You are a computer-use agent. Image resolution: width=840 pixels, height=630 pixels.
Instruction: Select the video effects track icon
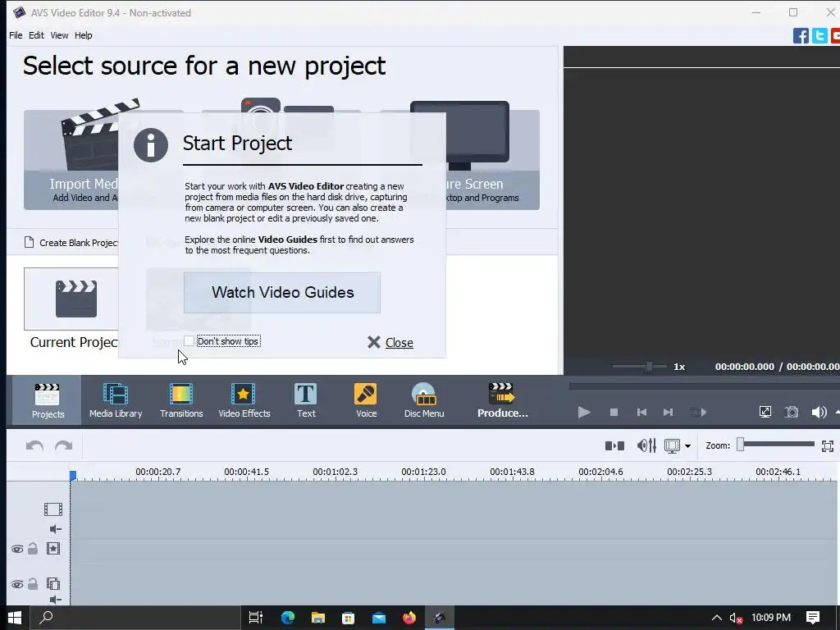(53, 549)
